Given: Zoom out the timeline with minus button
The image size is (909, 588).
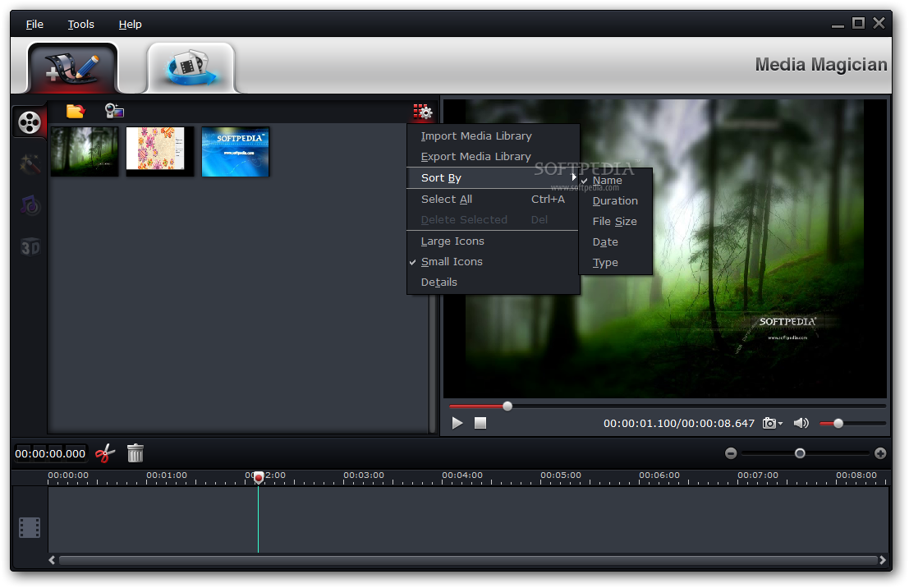Looking at the screenshot, I should [x=731, y=453].
